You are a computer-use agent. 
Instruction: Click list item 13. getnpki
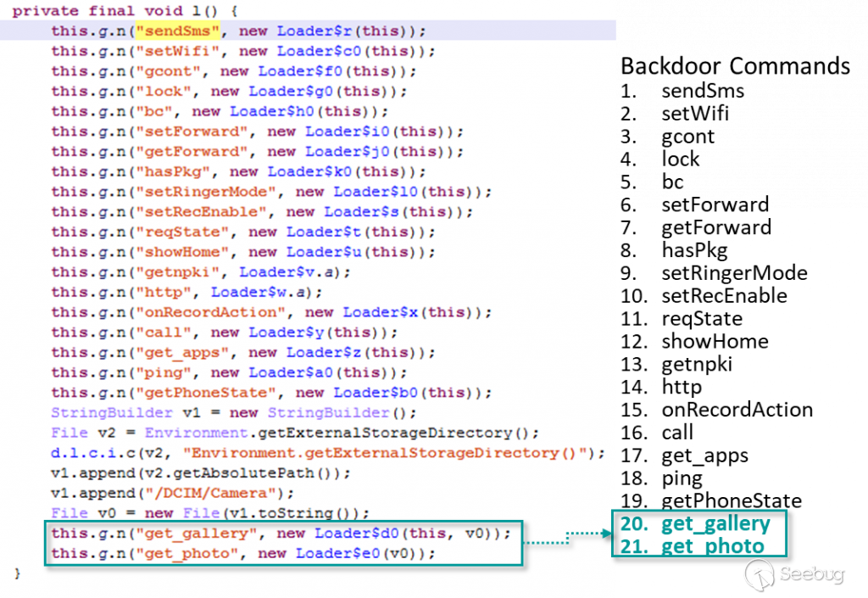coord(676,365)
